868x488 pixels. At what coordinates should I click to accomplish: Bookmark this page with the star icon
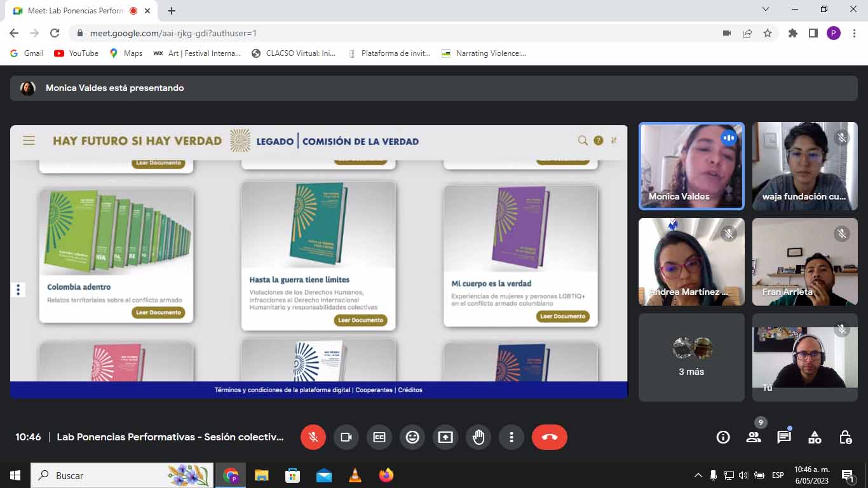click(x=768, y=33)
